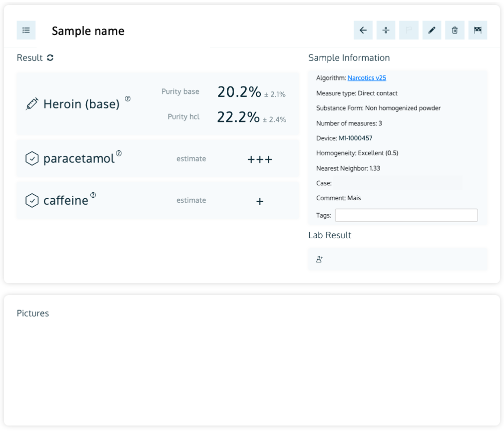The image size is (504, 431).
Task: Refresh the Result with the reload icon
Action: (x=50, y=58)
